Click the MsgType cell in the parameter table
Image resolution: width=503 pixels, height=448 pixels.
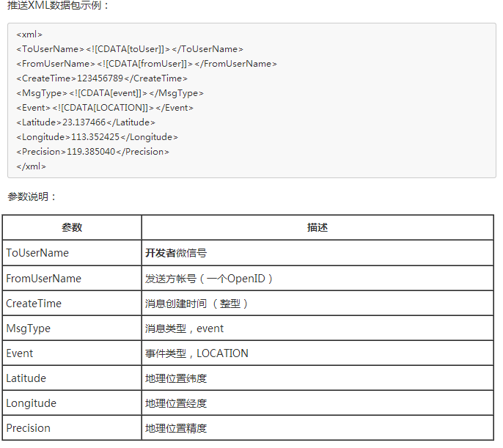28,328
